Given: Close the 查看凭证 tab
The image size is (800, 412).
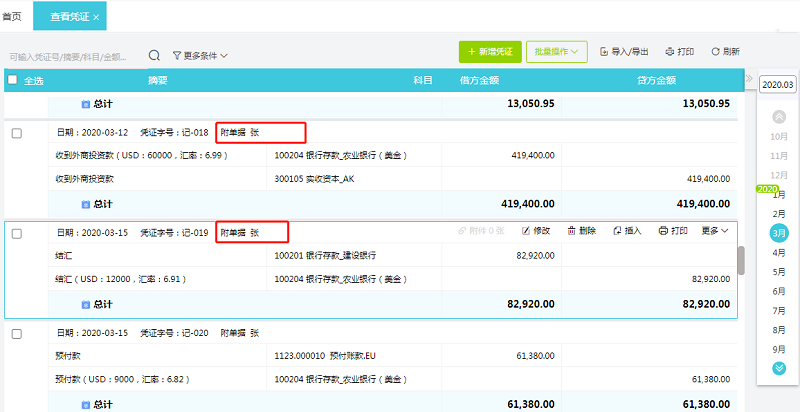Looking at the screenshot, I should (x=96, y=17).
